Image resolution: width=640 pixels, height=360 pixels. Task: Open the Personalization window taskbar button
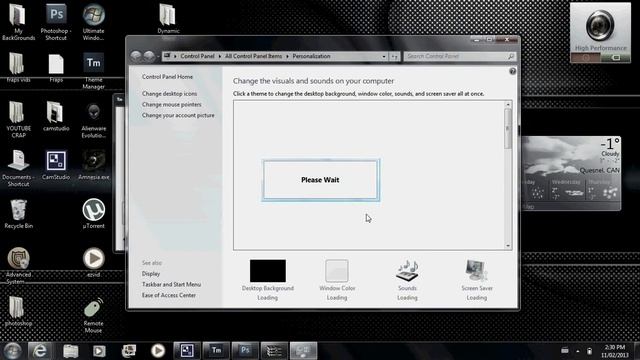pos(303,351)
